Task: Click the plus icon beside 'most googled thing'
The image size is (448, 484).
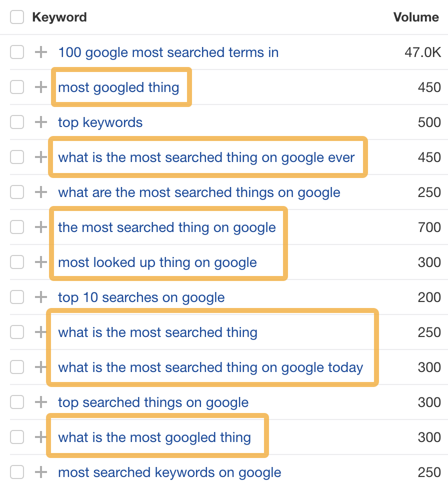Action: 40,87
